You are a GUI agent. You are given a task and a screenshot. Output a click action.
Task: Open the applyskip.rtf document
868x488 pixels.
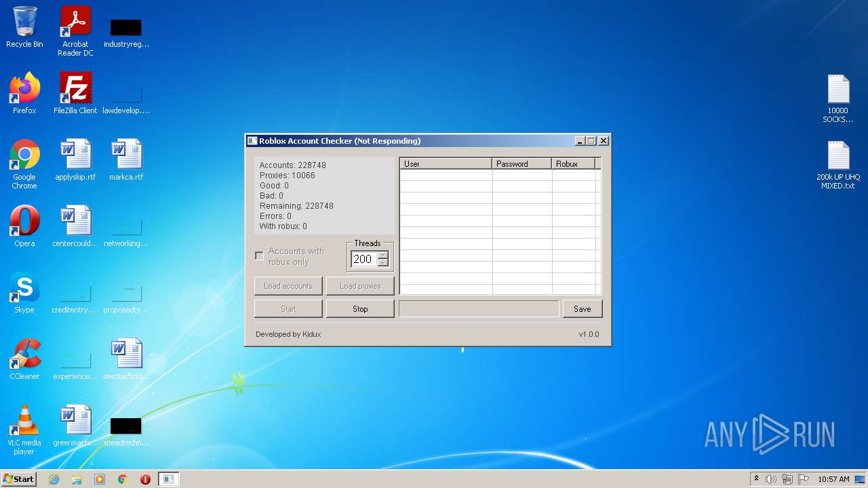(75, 160)
